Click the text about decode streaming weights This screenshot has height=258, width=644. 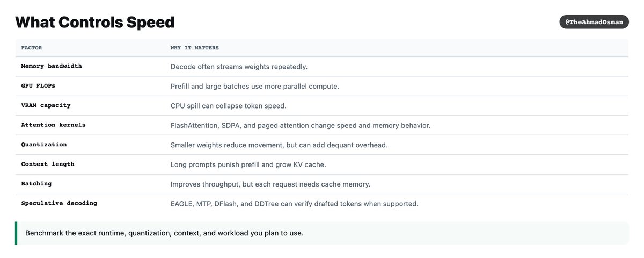239,67
